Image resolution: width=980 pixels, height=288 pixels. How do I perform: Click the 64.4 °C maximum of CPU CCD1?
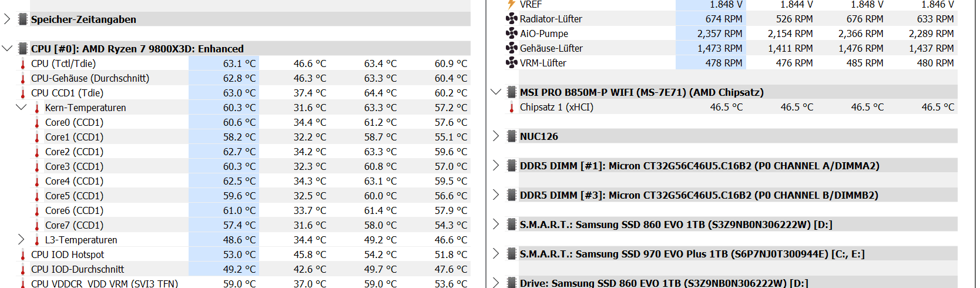click(x=380, y=93)
